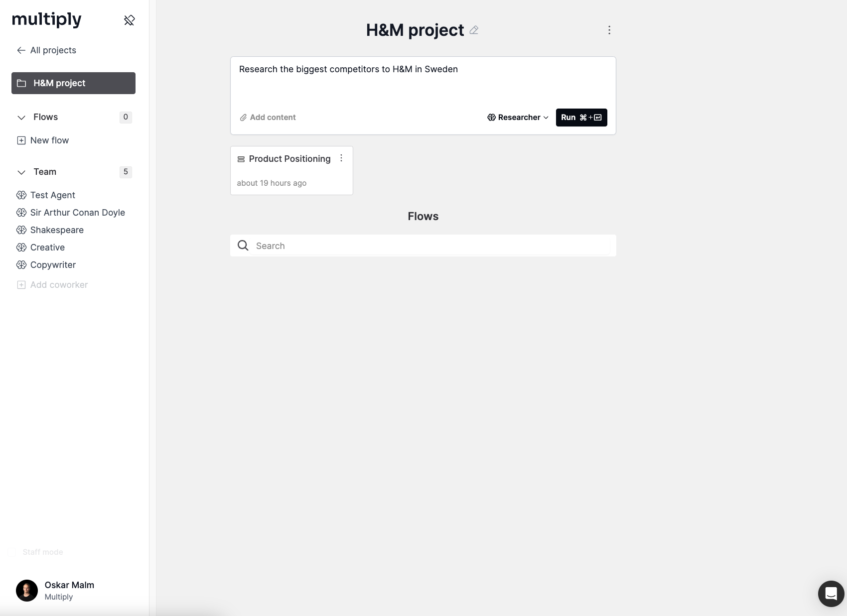Toggle the Staff mode checkbox
The image size is (847, 616).
tap(12, 552)
